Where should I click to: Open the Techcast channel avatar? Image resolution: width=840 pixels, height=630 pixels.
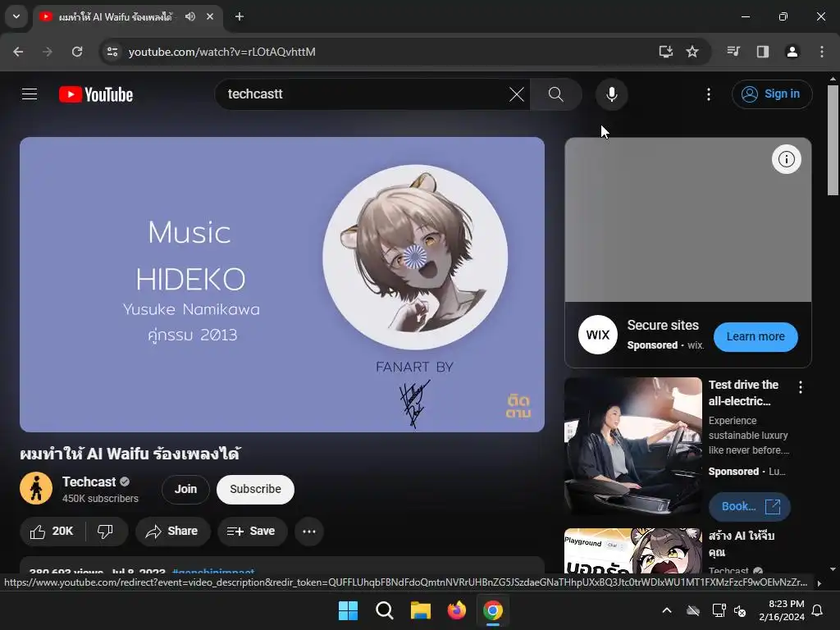(36, 489)
